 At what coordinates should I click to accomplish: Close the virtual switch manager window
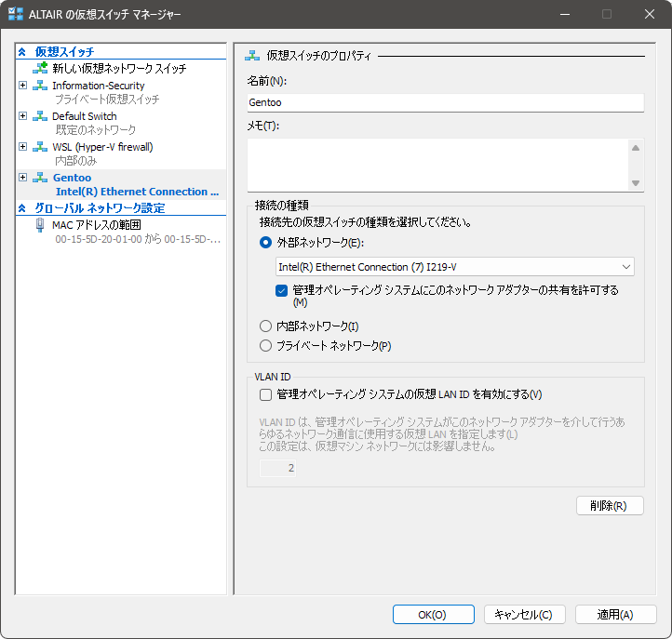650,14
